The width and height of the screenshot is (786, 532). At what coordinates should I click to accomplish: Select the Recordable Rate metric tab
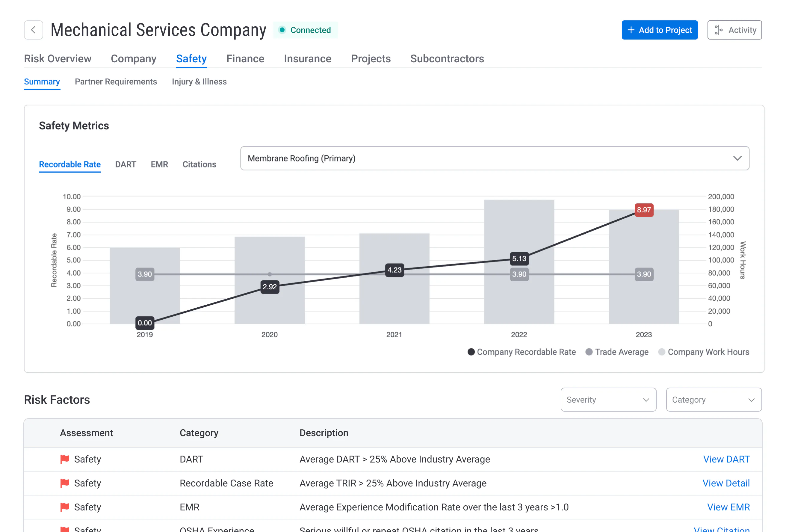[70, 164]
